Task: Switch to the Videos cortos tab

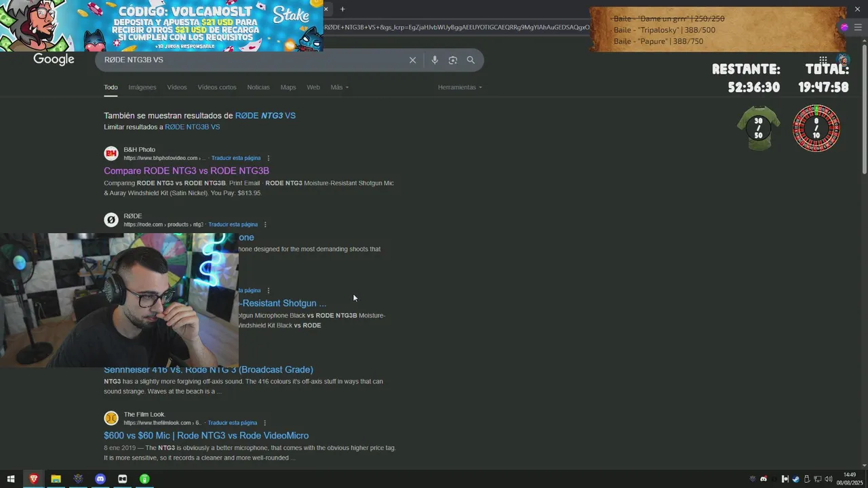Action: [x=217, y=87]
